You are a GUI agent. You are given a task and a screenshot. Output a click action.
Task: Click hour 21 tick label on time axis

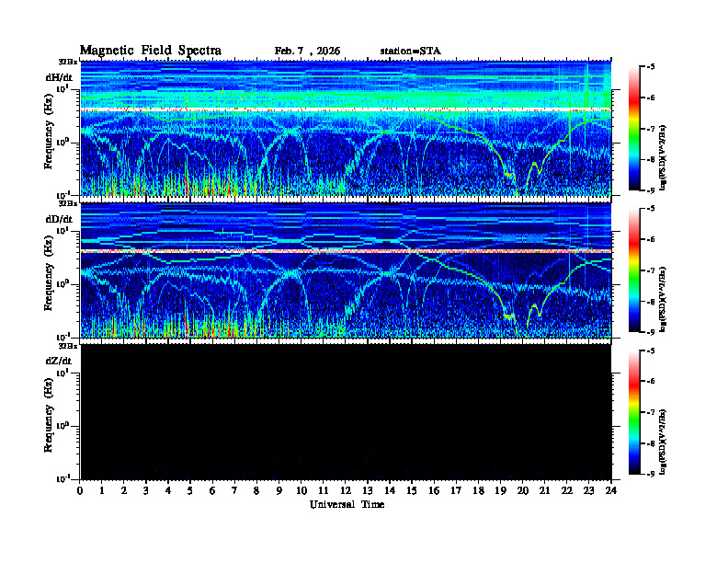click(545, 491)
